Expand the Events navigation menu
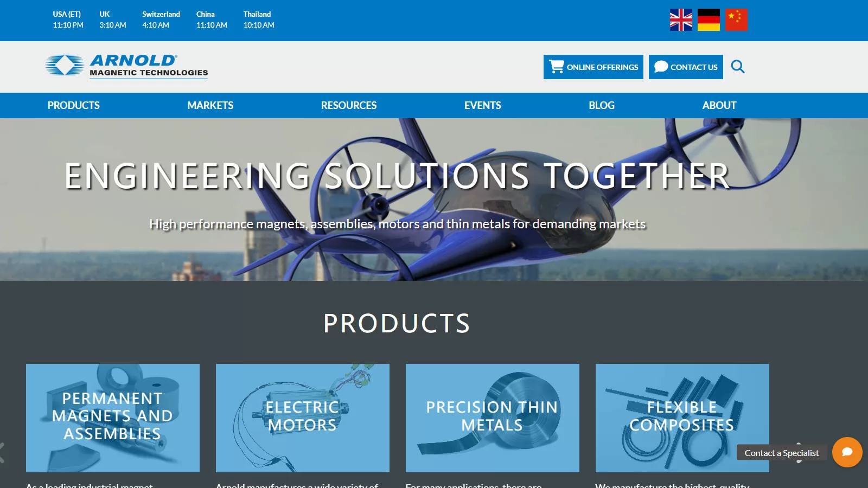The height and width of the screenshot is (488, 868). (x=483, y=105)
